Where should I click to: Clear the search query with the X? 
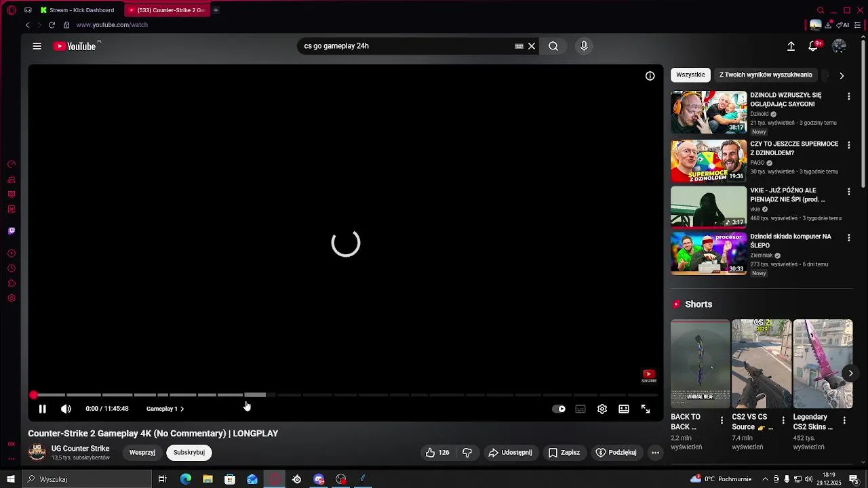pos(532,46)
